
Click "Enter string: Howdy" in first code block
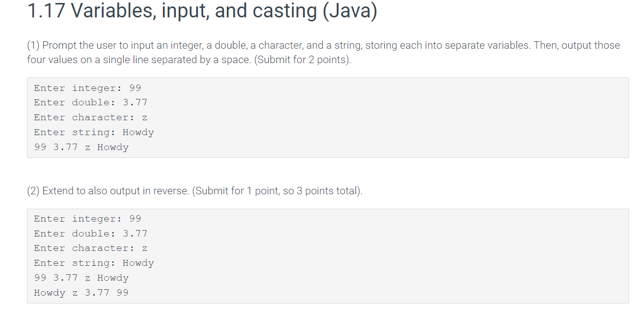coord(94,133)
